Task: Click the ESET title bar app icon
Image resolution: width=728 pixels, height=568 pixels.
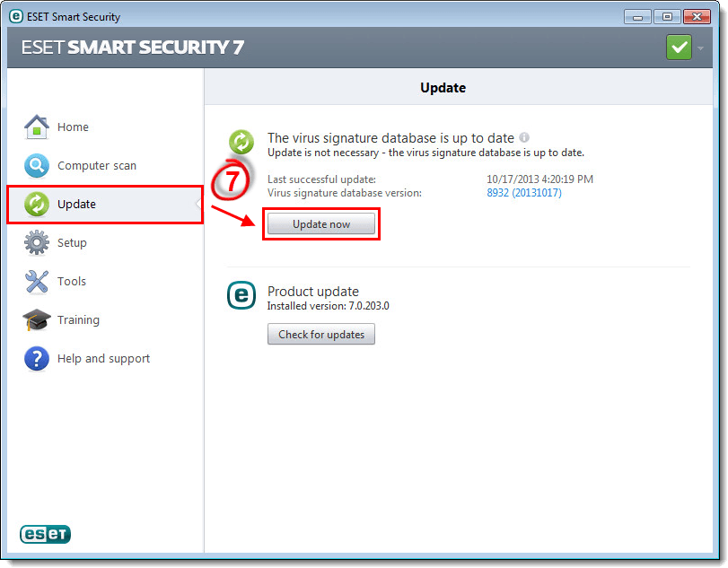Action: pos(15,16)
